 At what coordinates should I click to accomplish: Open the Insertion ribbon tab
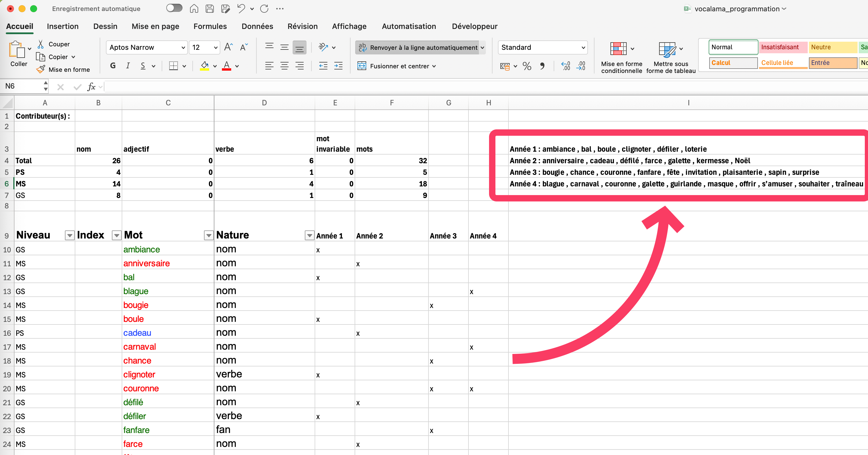pyautogui.click(x=63, y=26)
